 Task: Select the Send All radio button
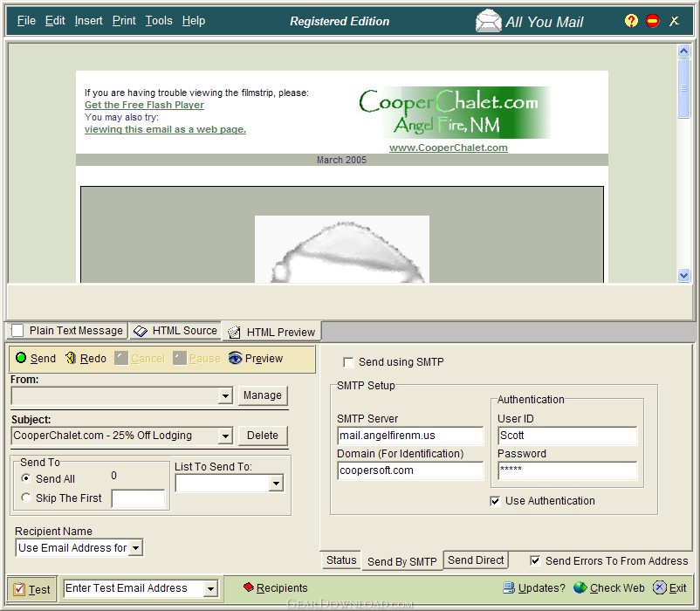(x=26, y=478)
